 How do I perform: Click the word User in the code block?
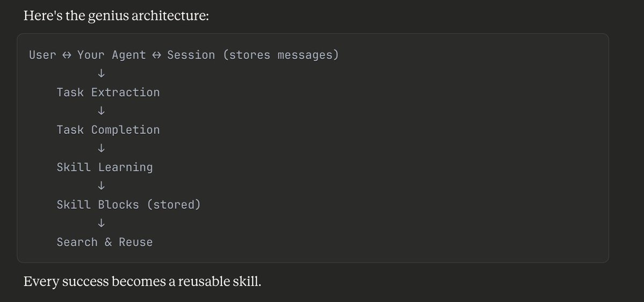tap(42, 55)
